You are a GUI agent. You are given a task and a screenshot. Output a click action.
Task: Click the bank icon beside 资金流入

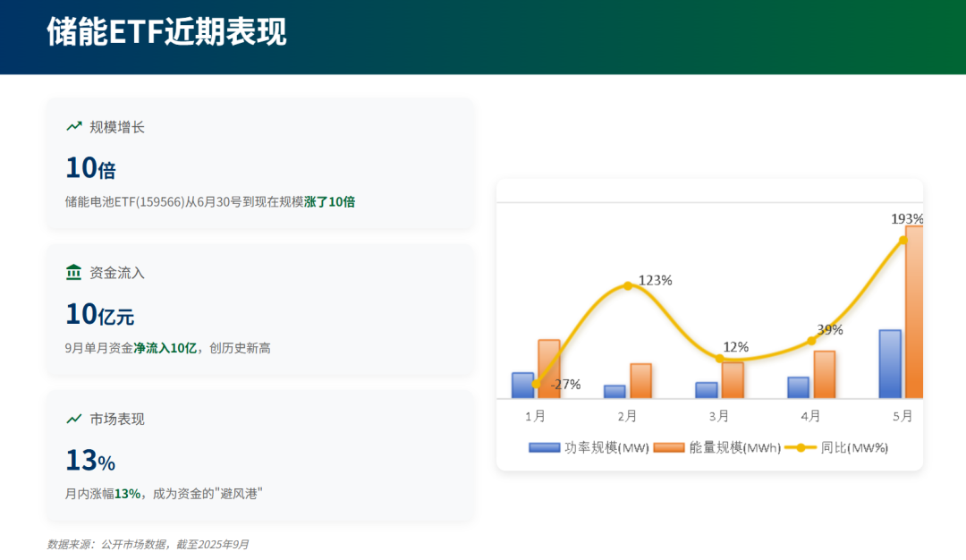point(74,272)
